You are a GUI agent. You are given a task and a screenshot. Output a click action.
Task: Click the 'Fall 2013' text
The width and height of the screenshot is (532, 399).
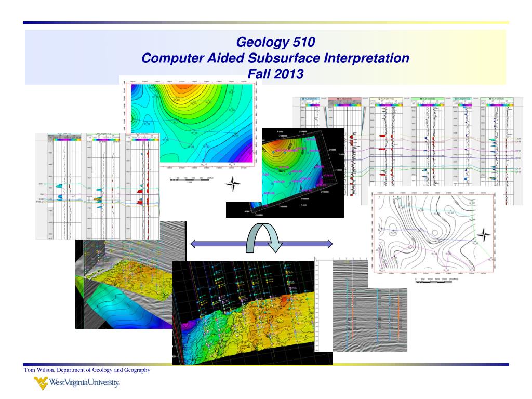pos(275,74)
